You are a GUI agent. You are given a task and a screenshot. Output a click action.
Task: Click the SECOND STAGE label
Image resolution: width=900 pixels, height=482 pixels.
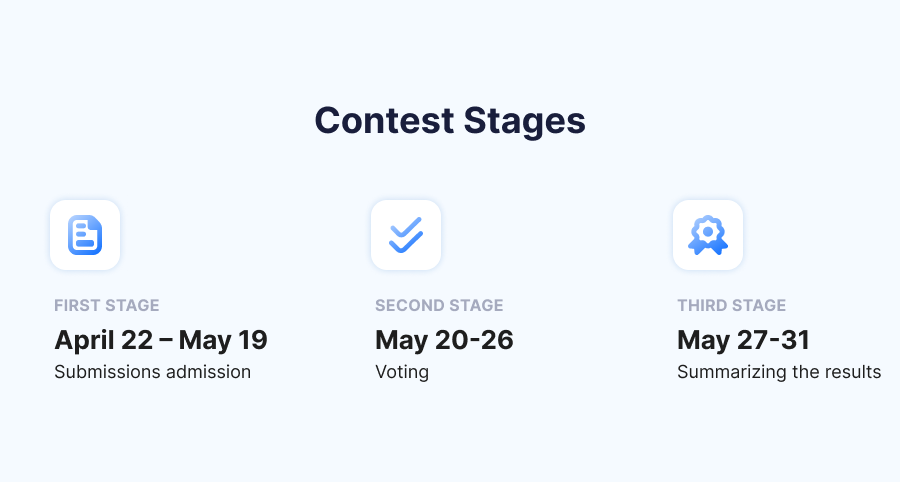point(439,305)
